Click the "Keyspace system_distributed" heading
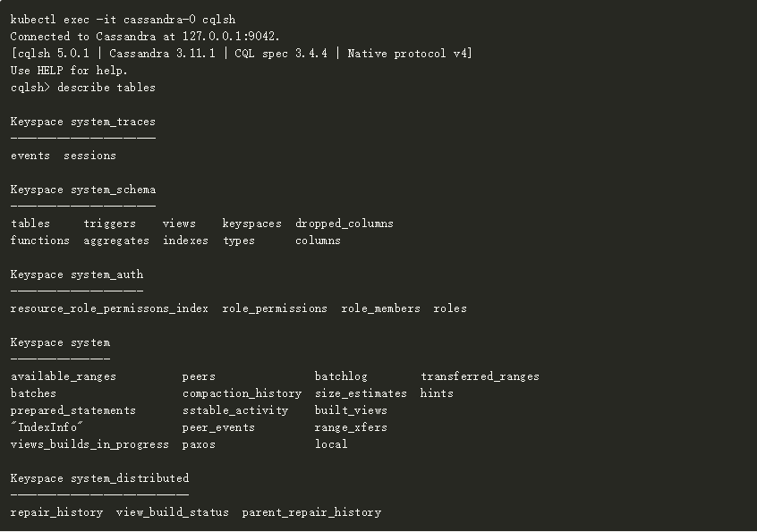The width and height of the screenshot is (757, 532). [99, 478]
